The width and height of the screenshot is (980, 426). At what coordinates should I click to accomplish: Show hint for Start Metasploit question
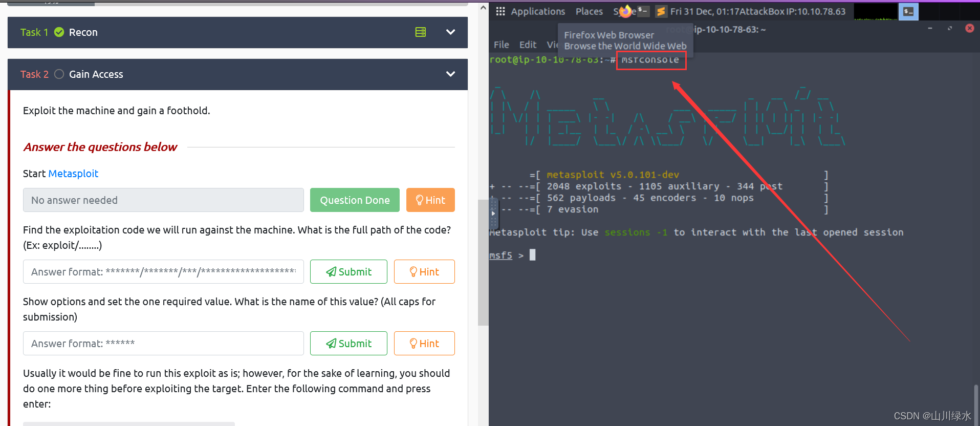pos(430,200)
